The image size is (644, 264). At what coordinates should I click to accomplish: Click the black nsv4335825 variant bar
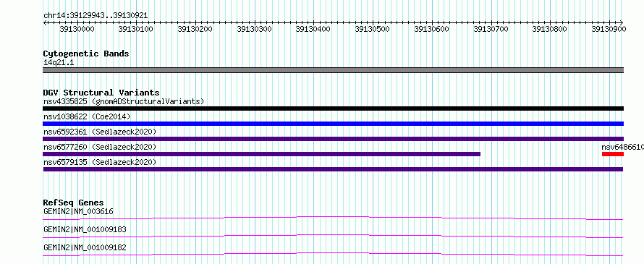[x=333, y=108]
